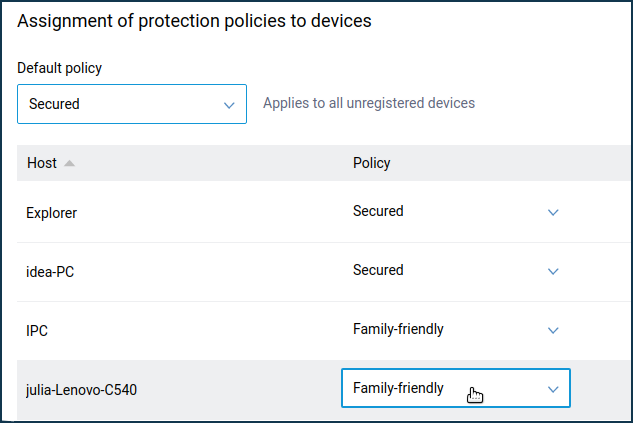Open the Family-friendly dropdown for julia-Lenovo-C540

coord(456,388)
